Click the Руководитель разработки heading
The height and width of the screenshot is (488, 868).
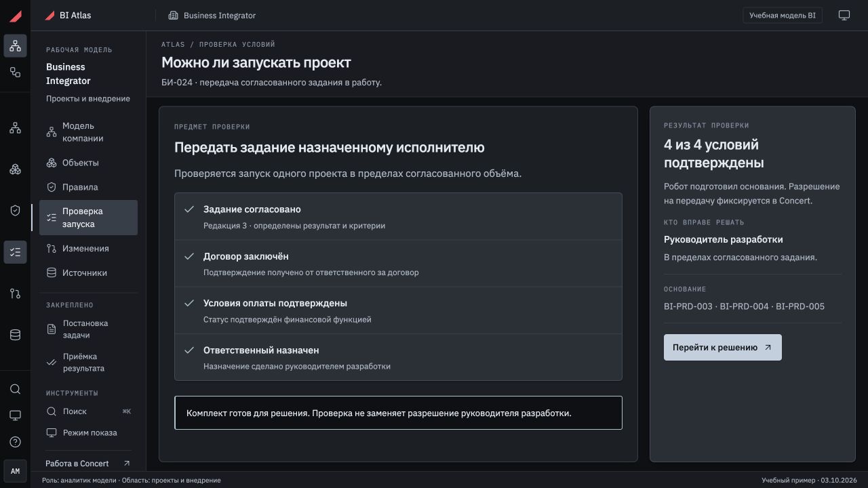[723, 239]
